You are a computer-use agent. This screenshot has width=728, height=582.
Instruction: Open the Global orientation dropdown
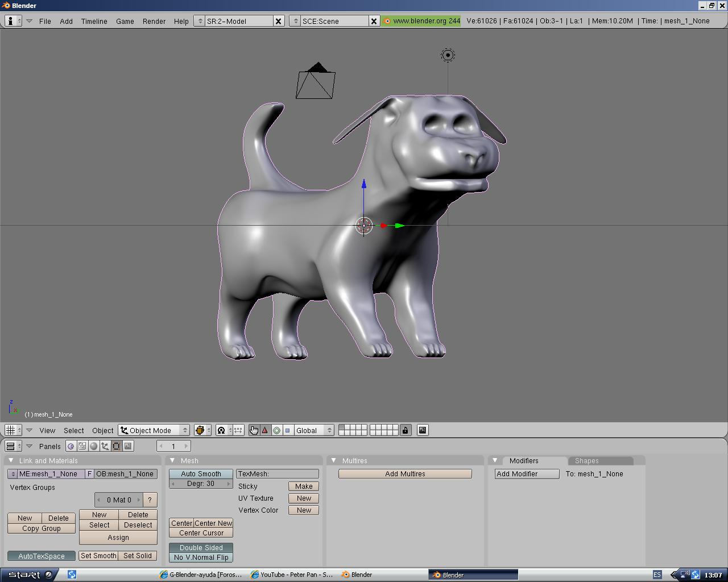tap(313, 430)
